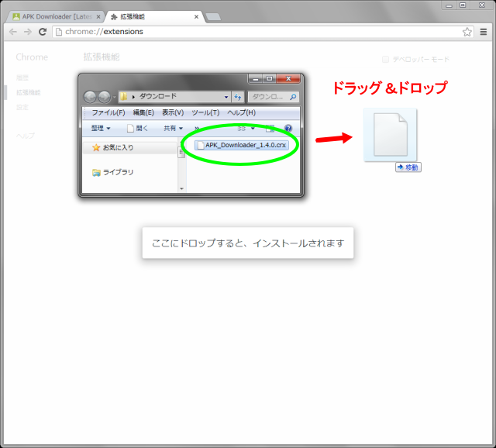Viewport: 496px width, 448px height.
Task: Close the 拡張機能 tab
Action: 196,17
